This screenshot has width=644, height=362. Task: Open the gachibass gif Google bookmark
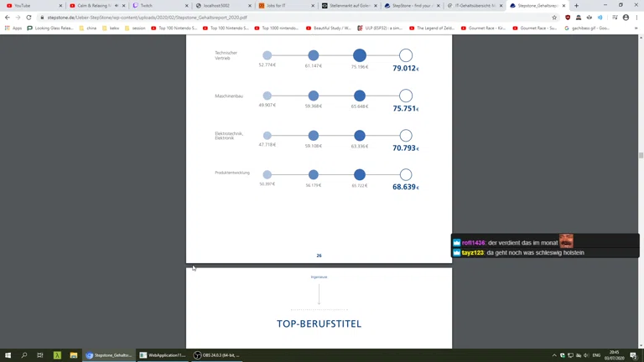click(587, 28)
